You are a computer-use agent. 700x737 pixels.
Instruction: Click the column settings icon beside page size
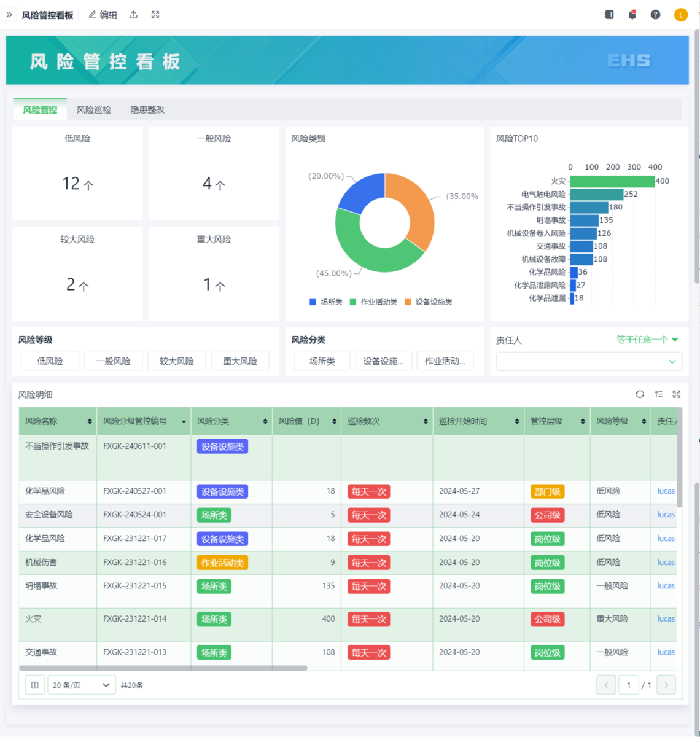click(x=35, y=685)
